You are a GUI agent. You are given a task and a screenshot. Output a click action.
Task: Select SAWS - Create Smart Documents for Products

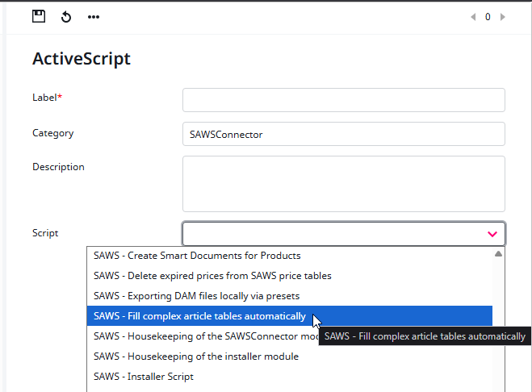(197, 256)
